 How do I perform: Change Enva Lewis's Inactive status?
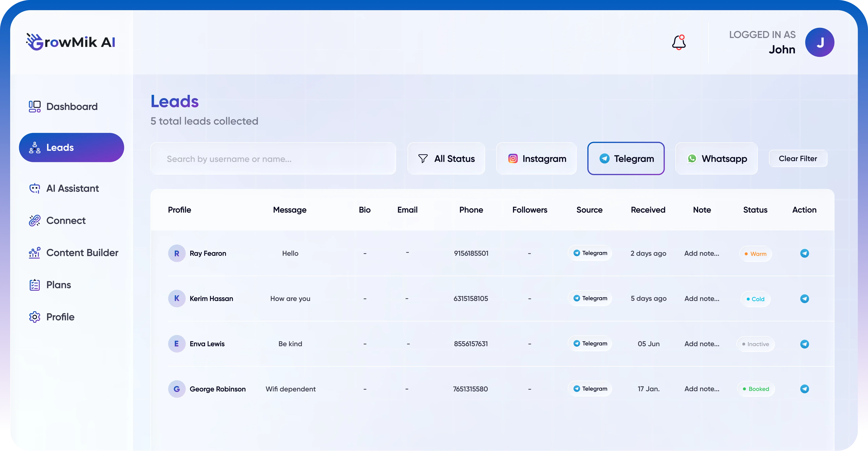(x=755, y=344)
